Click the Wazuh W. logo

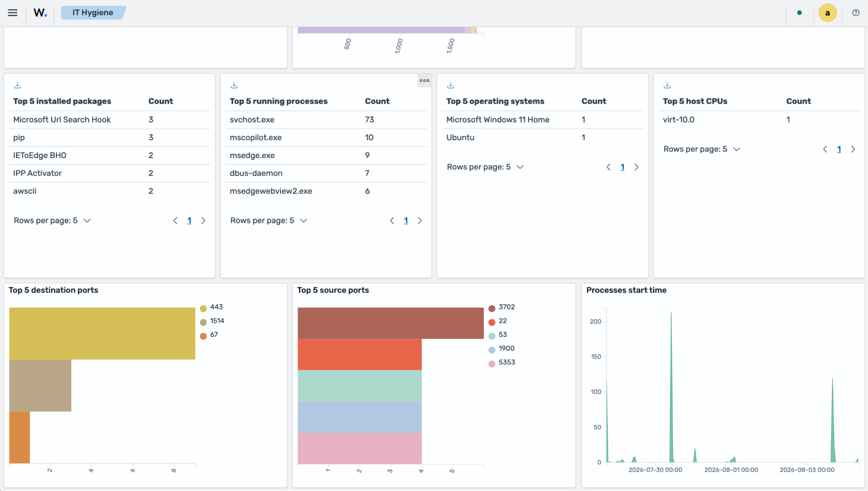[x=40, y=13]
